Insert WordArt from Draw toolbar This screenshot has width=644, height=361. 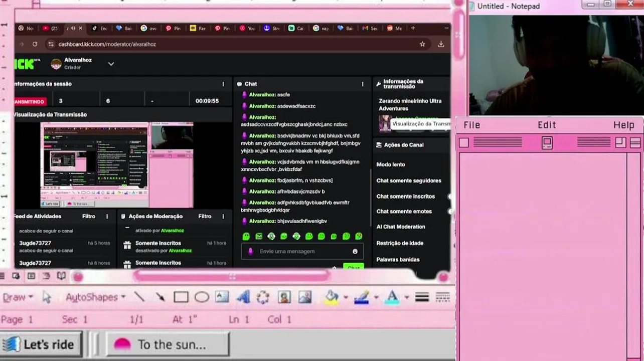243,297
